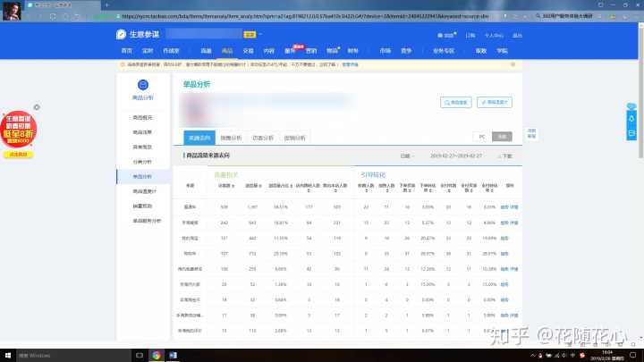The image size is (644, 362).
Task: Click the 生意参谋 logo icon
Action: point(121,35)
